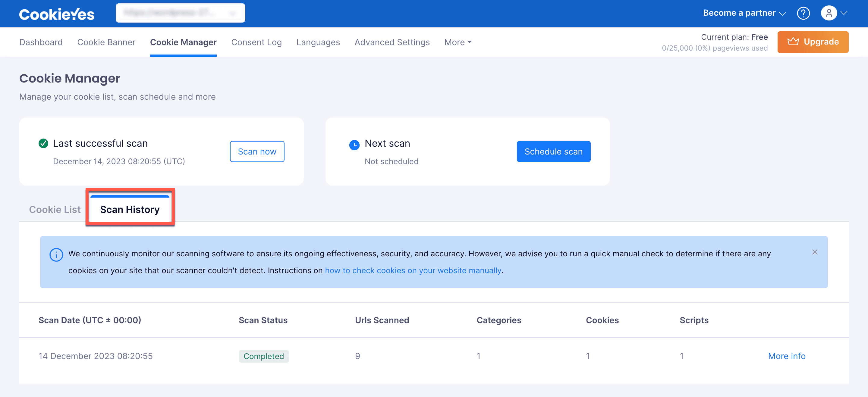Screen dimensions: 868x397
Task: Open the Cookie Banner menu
Action: point(106,42)
